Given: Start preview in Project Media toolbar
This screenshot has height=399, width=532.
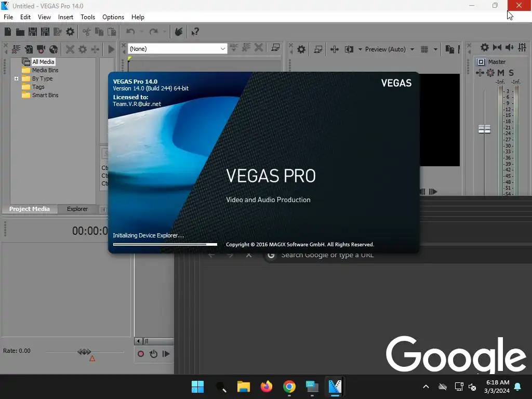Looking at the screenshot, I should click(111, 49).
